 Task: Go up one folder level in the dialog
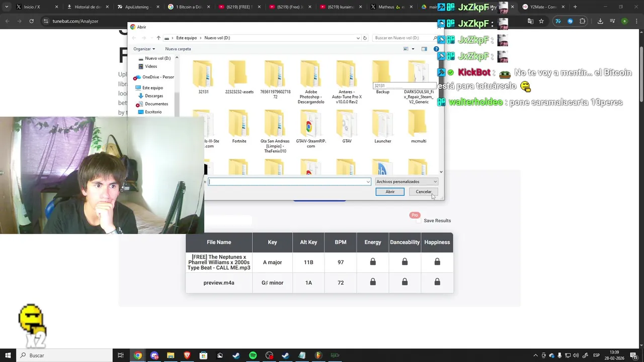(158, 38)
